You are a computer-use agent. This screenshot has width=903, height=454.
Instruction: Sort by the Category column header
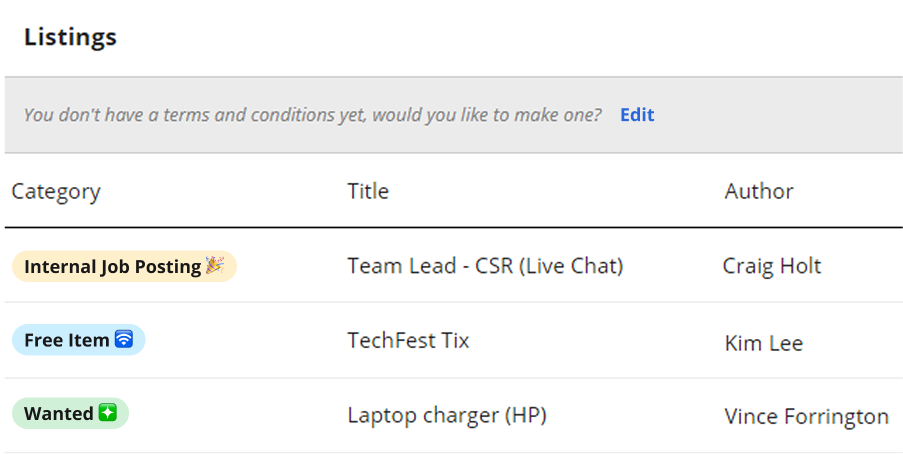[x=56, y=191]
